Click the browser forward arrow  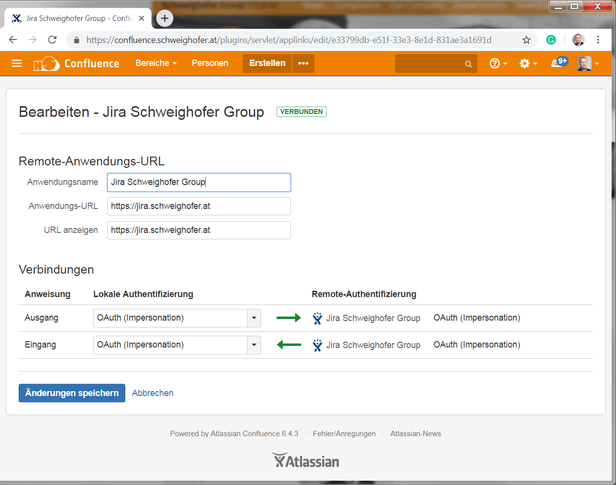(33, 40)
